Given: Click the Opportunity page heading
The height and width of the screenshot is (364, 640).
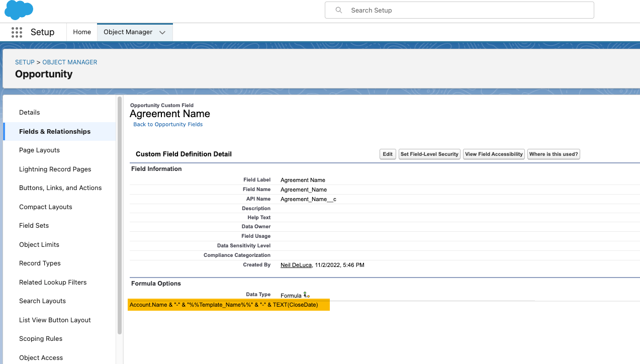Looking at the screenshot, I should [44, 74].
